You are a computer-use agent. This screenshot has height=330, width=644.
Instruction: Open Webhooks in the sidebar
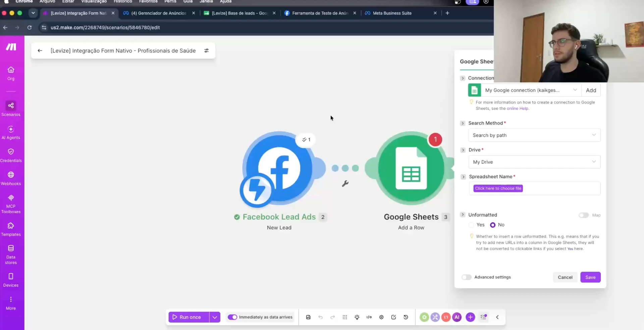tap(11, 178)
